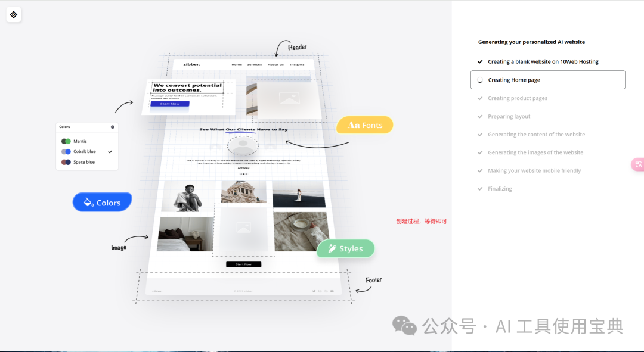Screen dimensions: 644x352
Task: Click the blue Colors button
Action: pos(103,203)
